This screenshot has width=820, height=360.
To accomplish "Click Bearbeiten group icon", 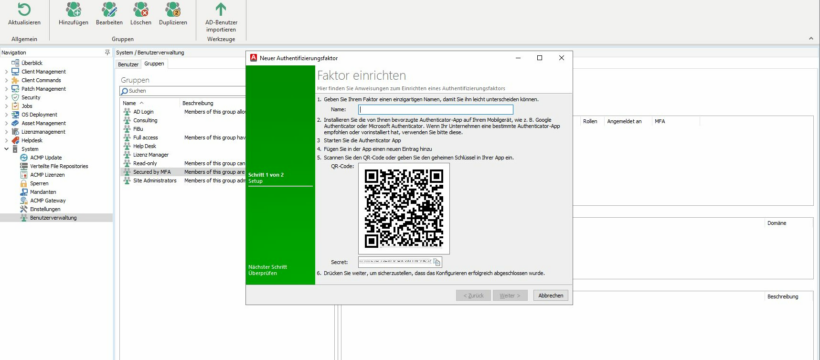I will point(109,9).
